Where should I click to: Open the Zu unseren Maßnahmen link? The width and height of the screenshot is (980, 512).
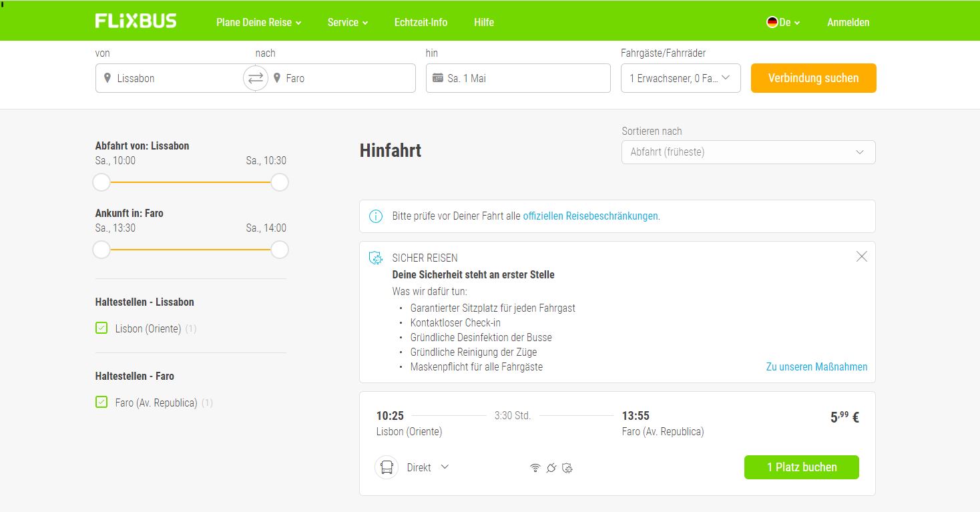coord(817,366)
